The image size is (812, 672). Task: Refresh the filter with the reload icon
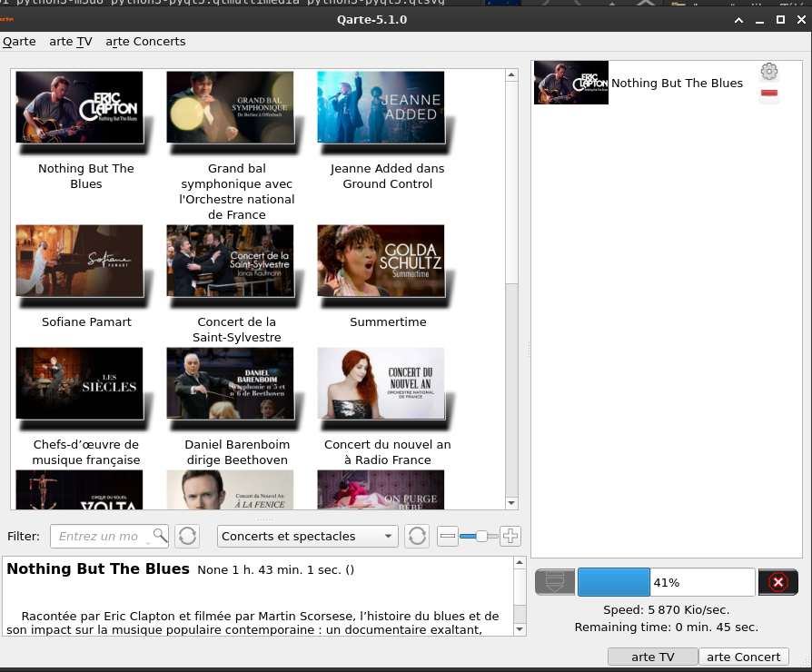(x=187, y=536)
